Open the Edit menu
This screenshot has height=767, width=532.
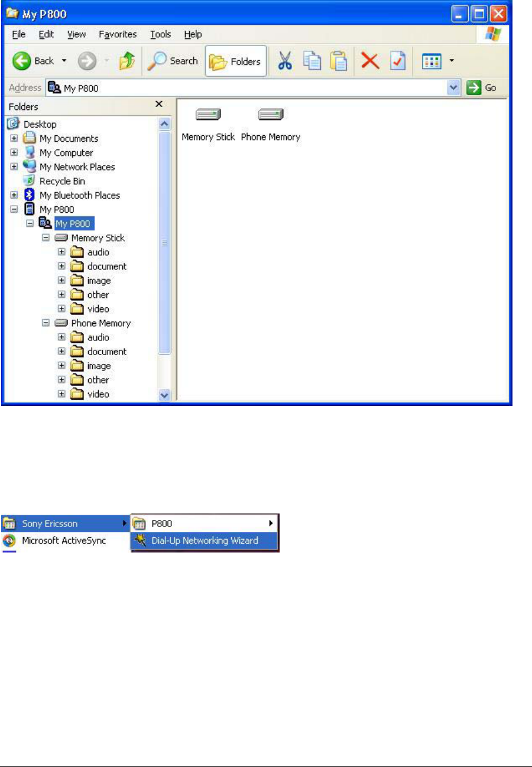(x=47, y=34)
